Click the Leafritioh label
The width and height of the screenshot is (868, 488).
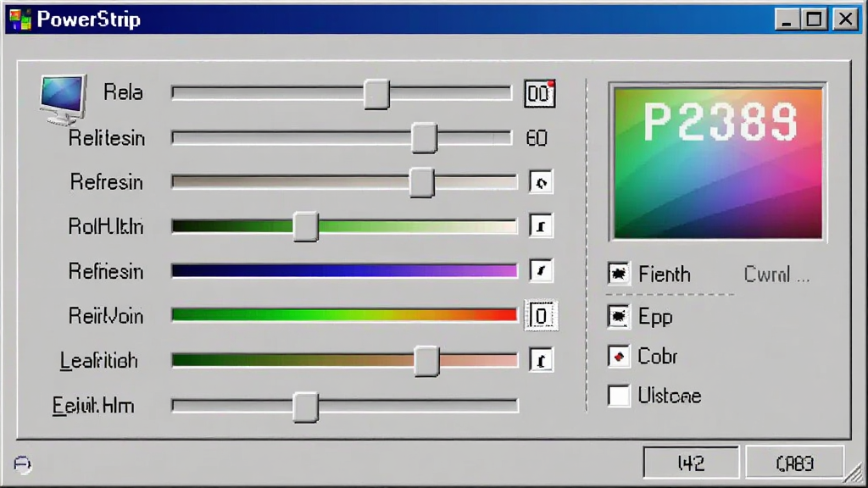point(98,361)
